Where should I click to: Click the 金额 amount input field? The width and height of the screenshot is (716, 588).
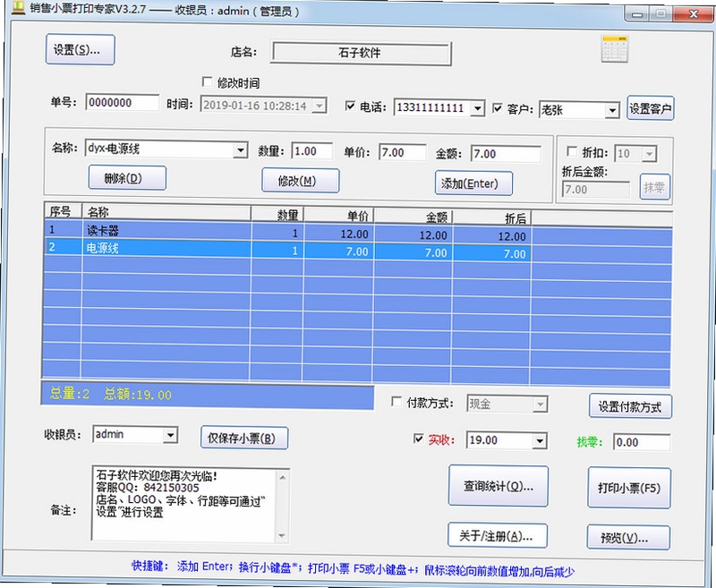[x=506, y=154]
